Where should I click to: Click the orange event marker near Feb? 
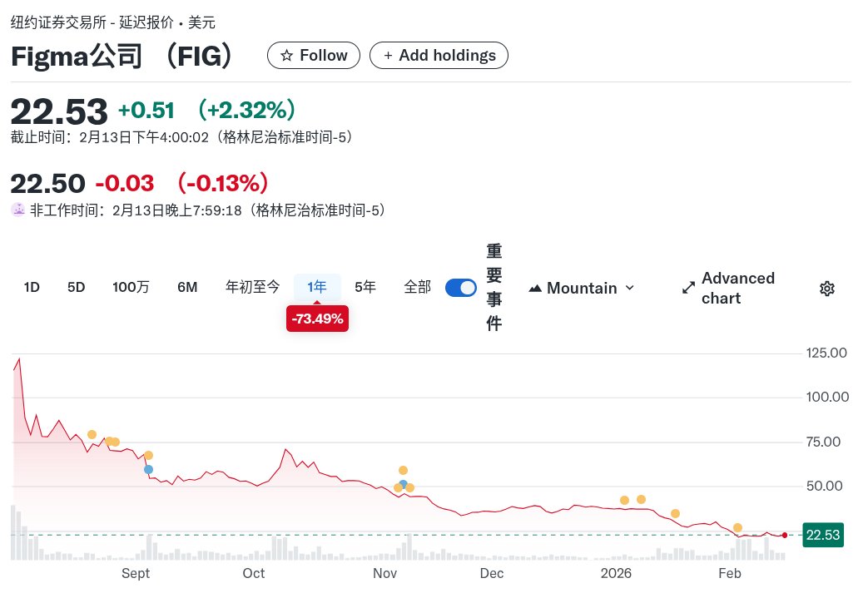(x=737, y=528)
